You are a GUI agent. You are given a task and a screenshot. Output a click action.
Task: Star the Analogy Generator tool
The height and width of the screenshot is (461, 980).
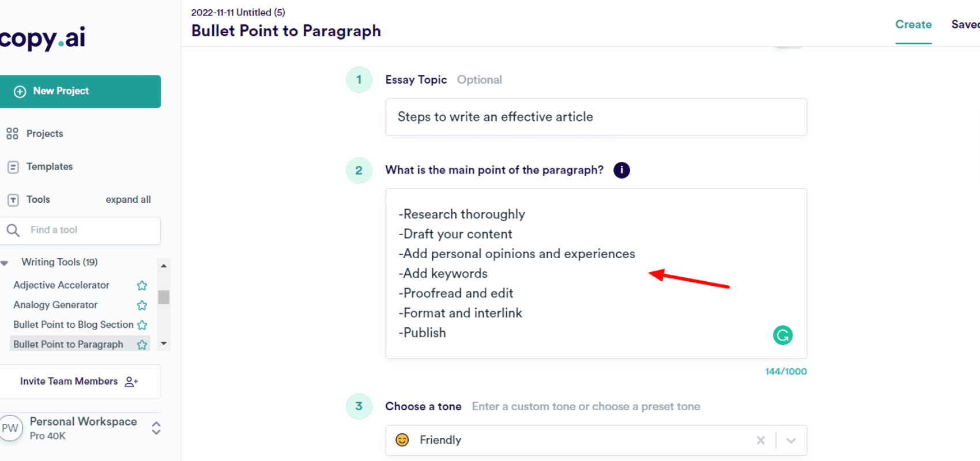142,305
